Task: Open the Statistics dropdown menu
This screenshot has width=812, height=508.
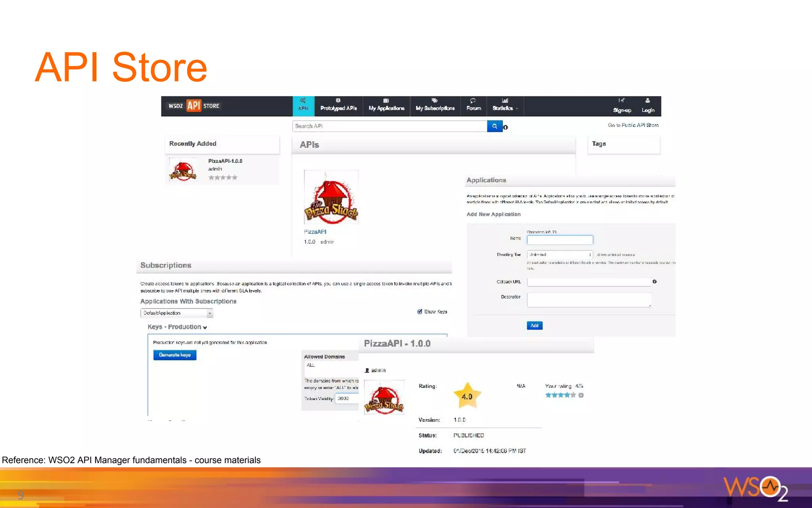Action: click(x=504, y=106)
